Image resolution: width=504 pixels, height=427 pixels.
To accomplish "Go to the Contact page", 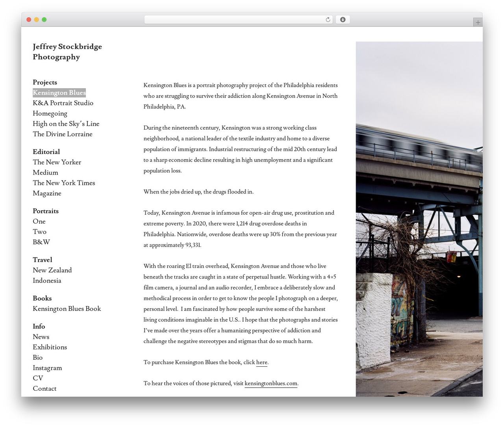I will click(44, 388).
